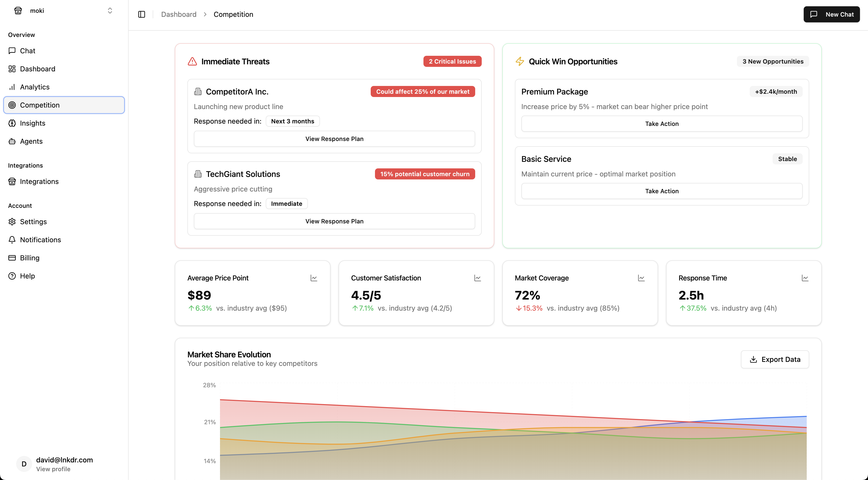Click Market Coverage chart icon
Image resolution: width=868 pixels, height=480 pixels.
(641, 278)
